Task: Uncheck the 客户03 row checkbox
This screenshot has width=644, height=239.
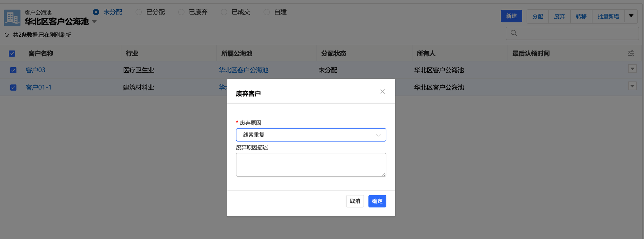Action: (x=13, y=70)
